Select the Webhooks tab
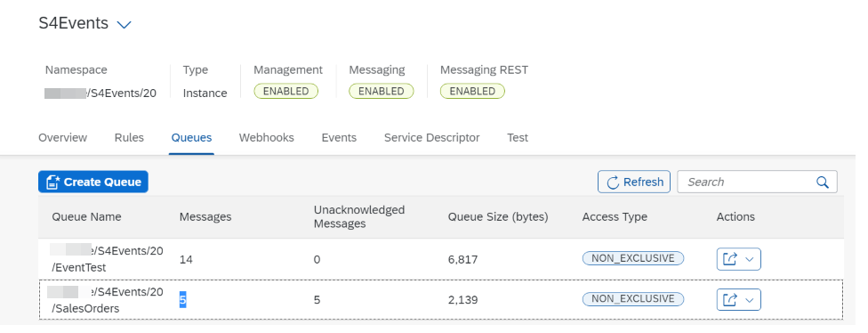 coord(266,137)
